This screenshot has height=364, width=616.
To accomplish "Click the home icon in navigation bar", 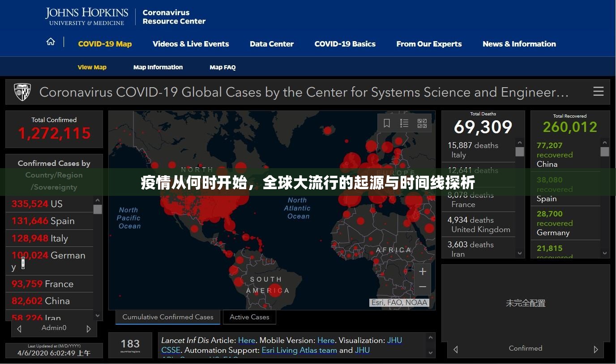I will coord(51,42).
